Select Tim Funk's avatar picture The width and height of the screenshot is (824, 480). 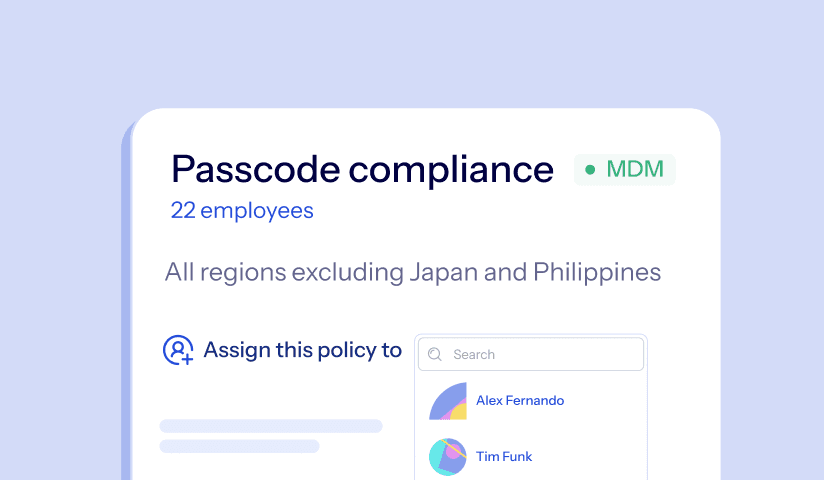pos(448,457)
